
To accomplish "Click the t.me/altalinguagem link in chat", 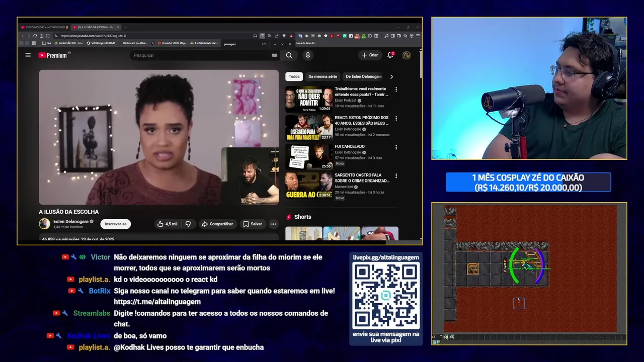I will (x=157, y=302).
